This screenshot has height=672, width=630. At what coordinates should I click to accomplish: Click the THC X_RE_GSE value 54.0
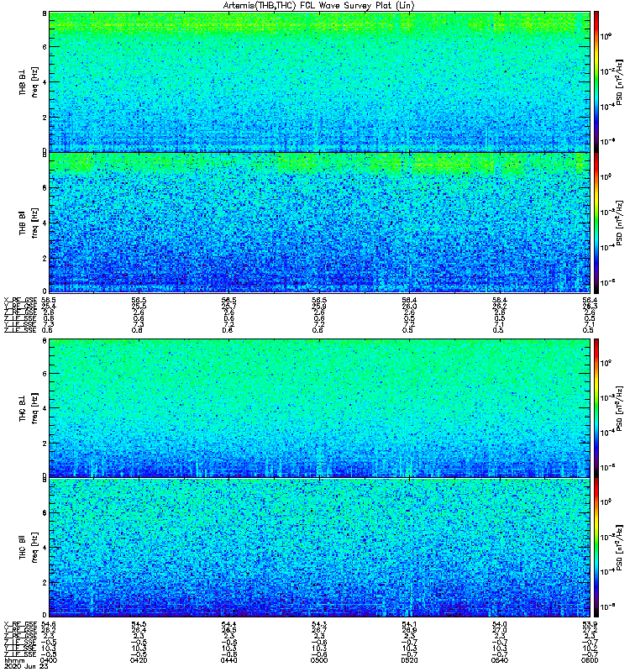tap(499, 624)
